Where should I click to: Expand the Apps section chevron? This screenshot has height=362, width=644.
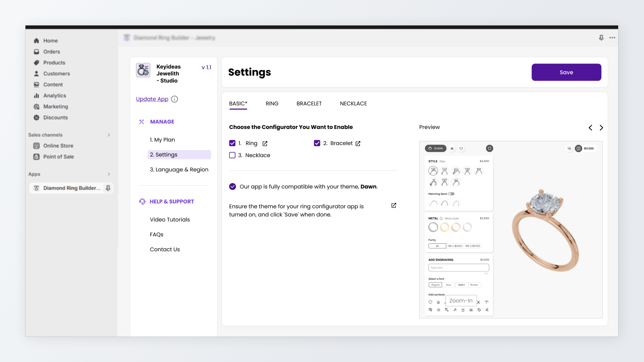tap(109, 174)
